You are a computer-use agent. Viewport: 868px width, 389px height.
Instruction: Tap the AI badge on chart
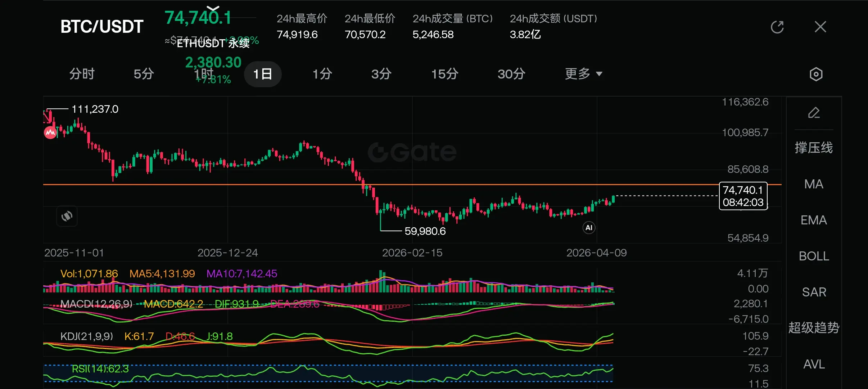(589, 228)
